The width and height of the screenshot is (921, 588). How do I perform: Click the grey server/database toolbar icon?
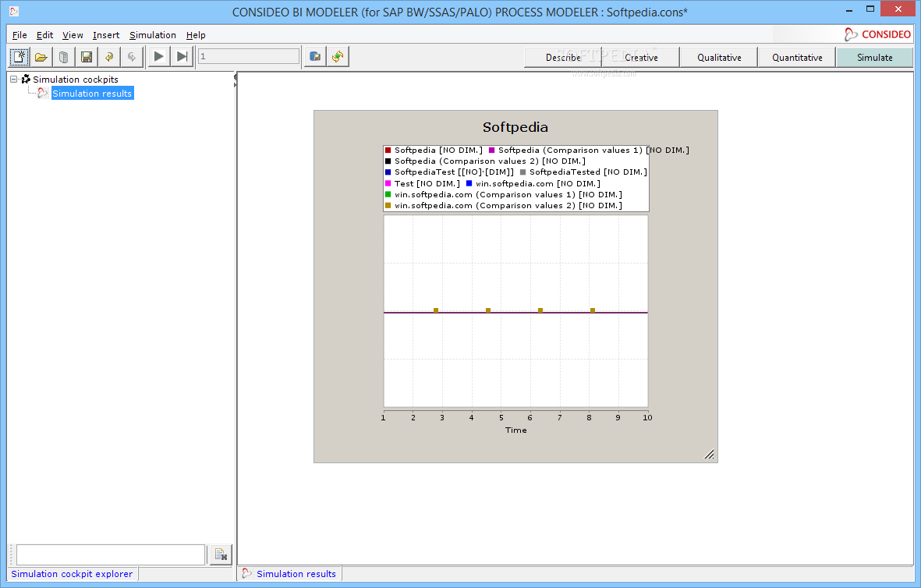tap(63, 57)
